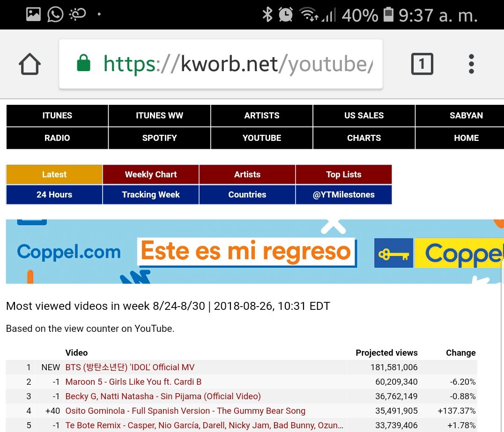Select the 24 Hours tab
The width and height of the screenshot is (504, 432).
click(54, 195)
